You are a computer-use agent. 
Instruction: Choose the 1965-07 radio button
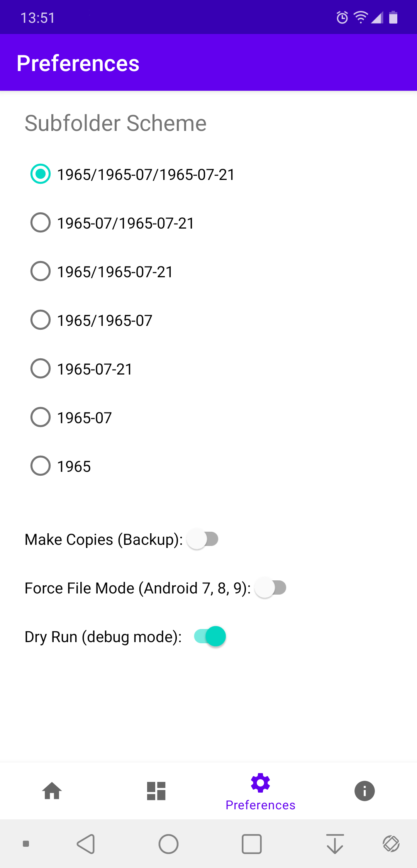41,417
